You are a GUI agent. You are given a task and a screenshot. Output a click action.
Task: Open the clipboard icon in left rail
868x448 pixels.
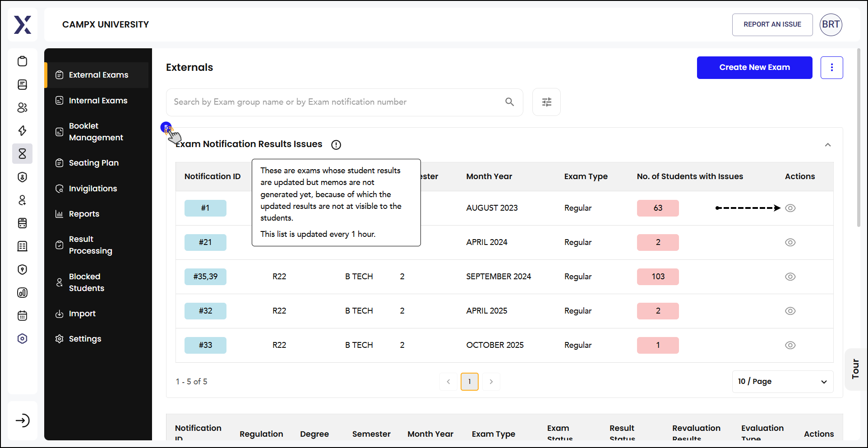(22, 61)
